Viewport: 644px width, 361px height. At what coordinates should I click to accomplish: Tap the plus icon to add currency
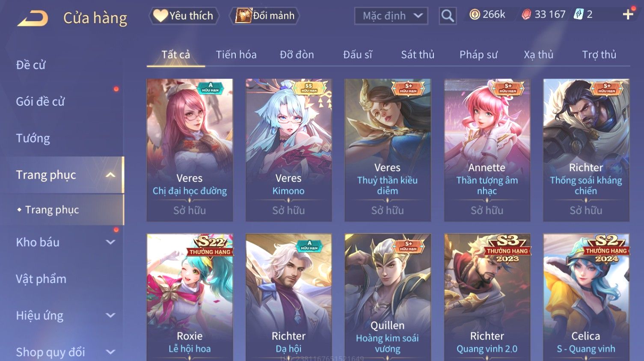point(628,15)
